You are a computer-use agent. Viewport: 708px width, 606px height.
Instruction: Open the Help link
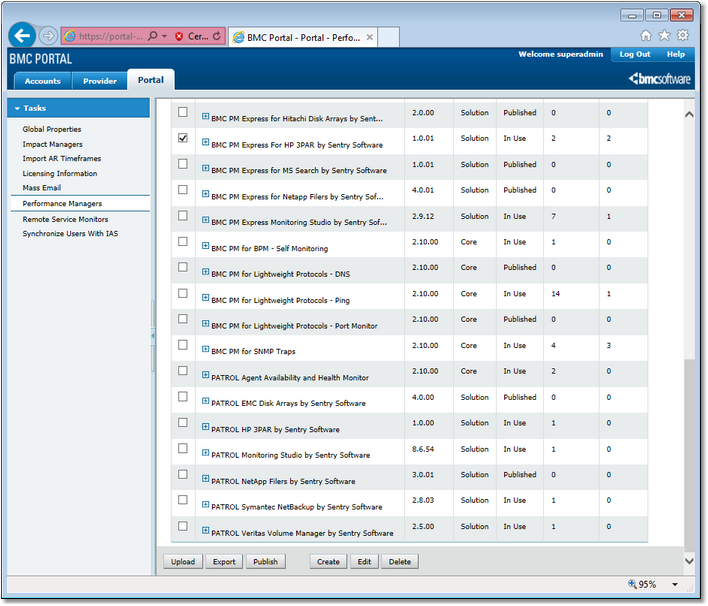click(x=675, y=54)
